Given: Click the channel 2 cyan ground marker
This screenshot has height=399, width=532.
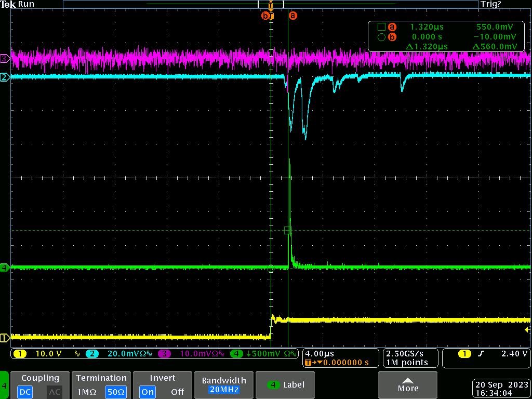Looking at the screenshot, I should (x=4, y=77).
